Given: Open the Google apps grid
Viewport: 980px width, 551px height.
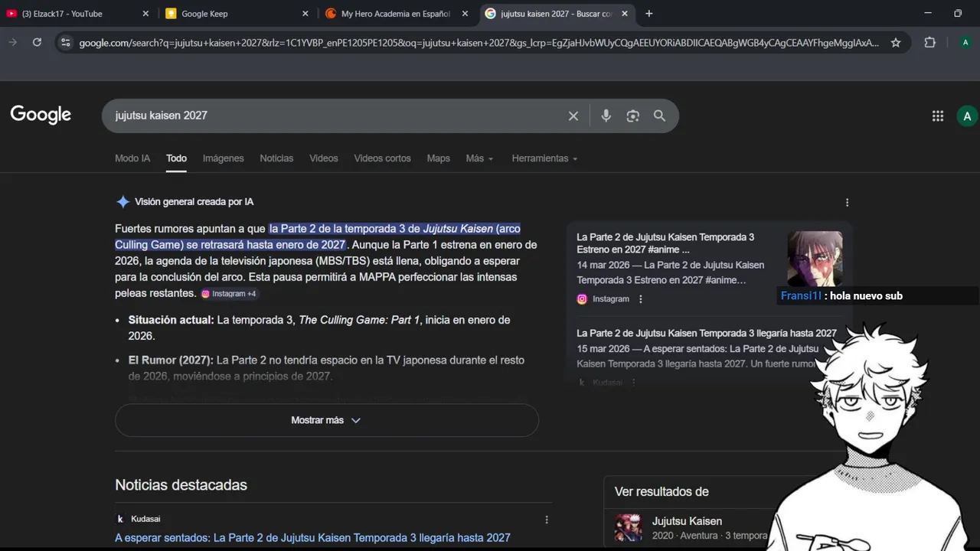Looking at the screenshot, I should click(x=938, y=116).
